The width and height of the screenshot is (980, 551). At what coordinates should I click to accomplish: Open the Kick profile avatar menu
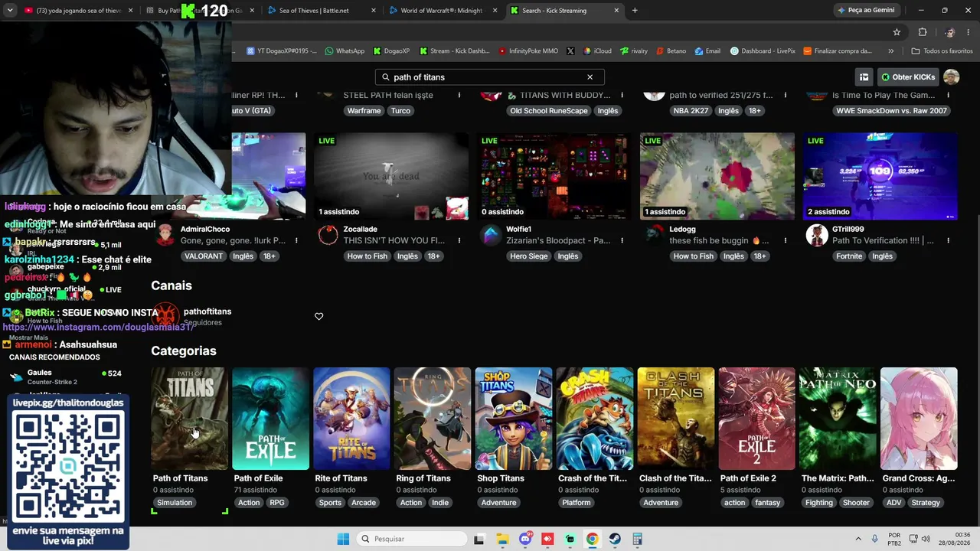(952, 77)
